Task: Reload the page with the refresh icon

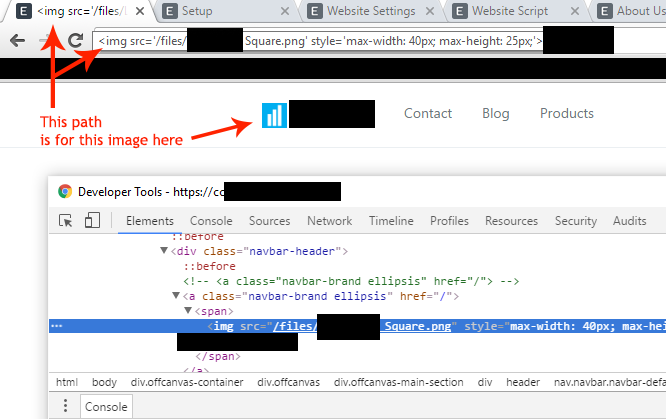Action: (76, 41)
